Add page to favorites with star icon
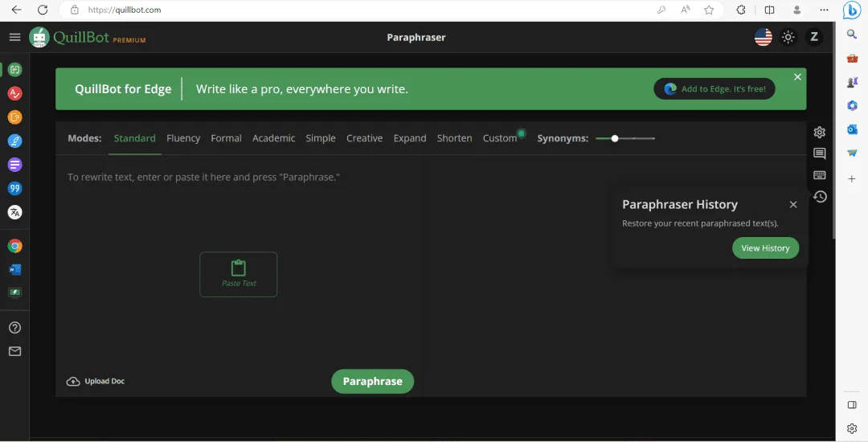Image resolution: width=868 pixels, height=442 pixels. point(709,10)
